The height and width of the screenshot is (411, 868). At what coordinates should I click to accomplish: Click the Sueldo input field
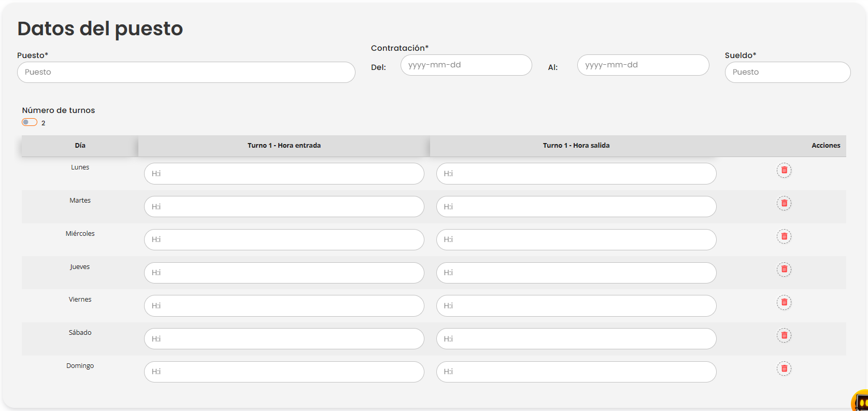[x=787, y=72]
